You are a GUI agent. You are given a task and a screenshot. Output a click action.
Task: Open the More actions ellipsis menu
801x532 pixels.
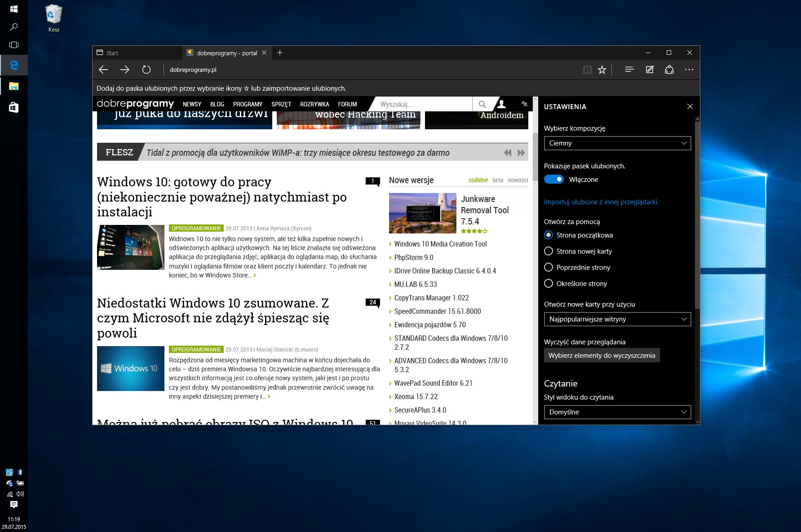tap(689, 70)
